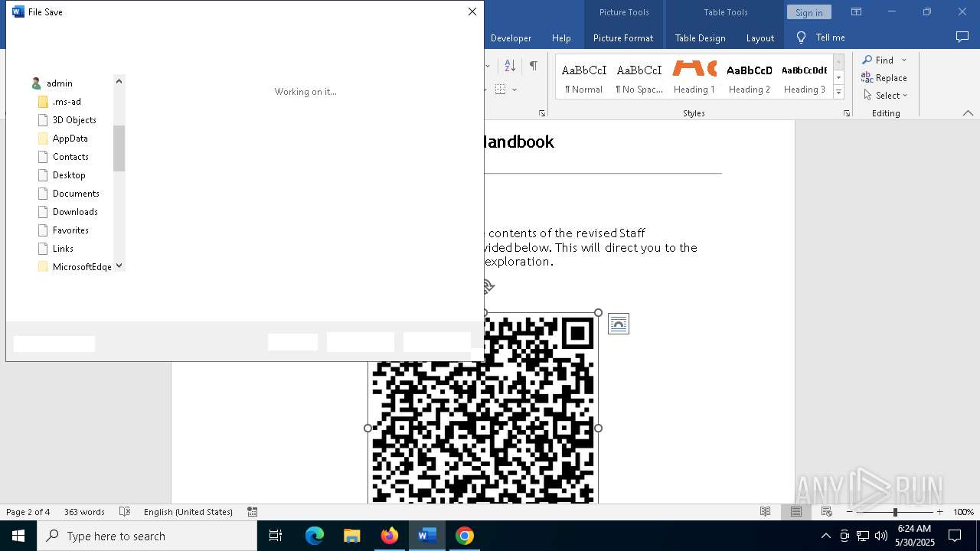Click the Sort icon in Word ribbon
The width and height of the screenshot is (980, 551).
tap(509, 66)
